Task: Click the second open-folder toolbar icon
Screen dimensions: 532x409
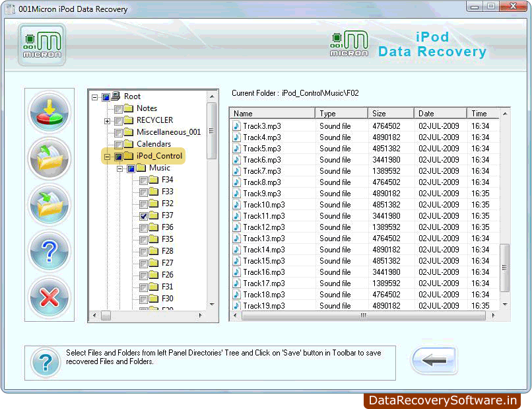Action: tap(50, 159)
